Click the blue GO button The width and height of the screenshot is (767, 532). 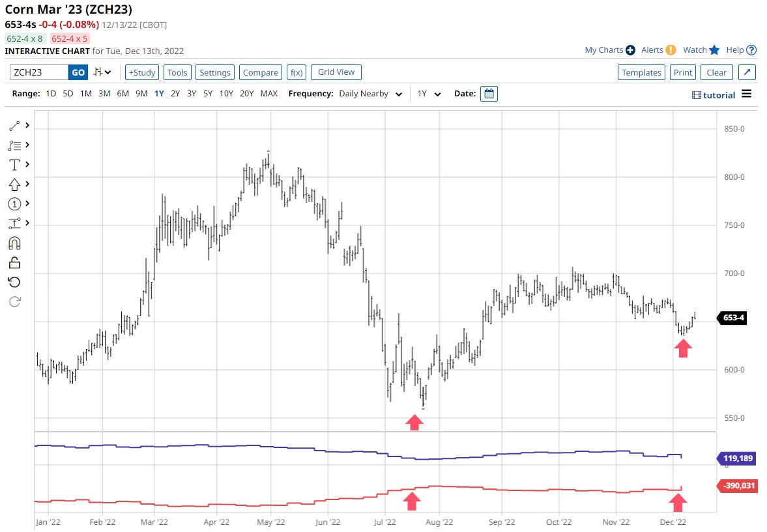(x=78, y=72)
